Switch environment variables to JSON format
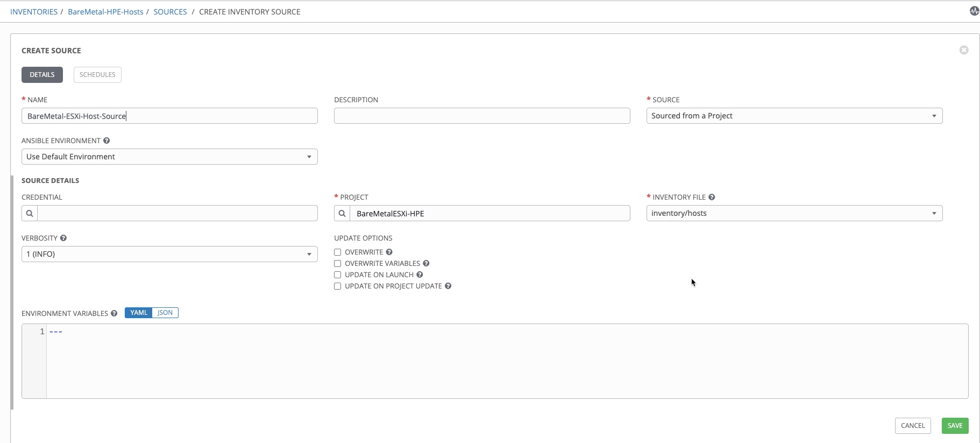Screen dimensions: 980x443 tap(165, 313)
